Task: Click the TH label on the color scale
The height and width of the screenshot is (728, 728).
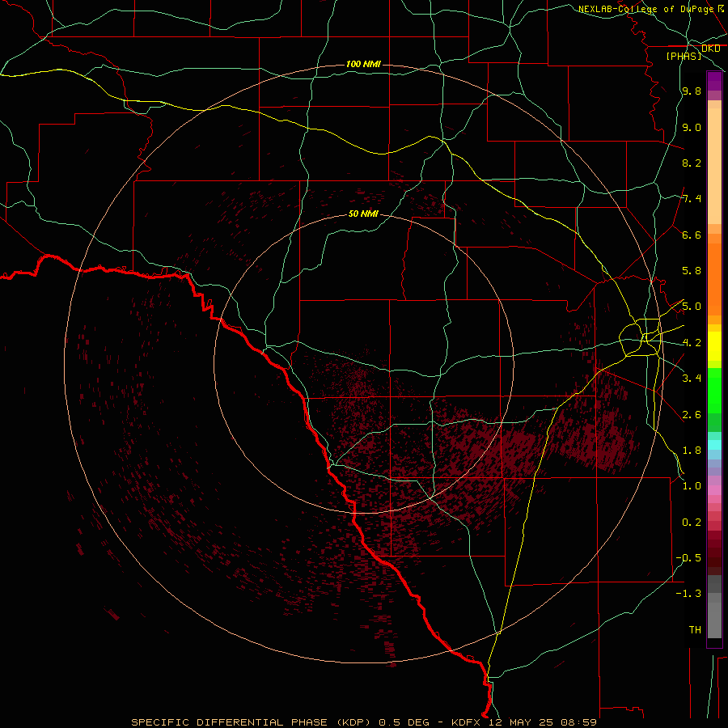Action: pos(695,629)
